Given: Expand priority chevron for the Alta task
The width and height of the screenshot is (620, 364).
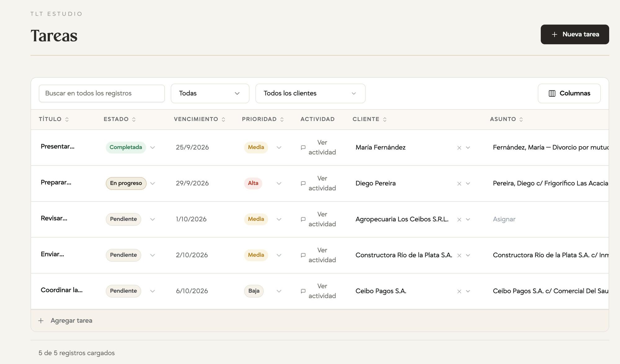Looking at the screenshot, I should pyautogui.click(x=279, y=184).
